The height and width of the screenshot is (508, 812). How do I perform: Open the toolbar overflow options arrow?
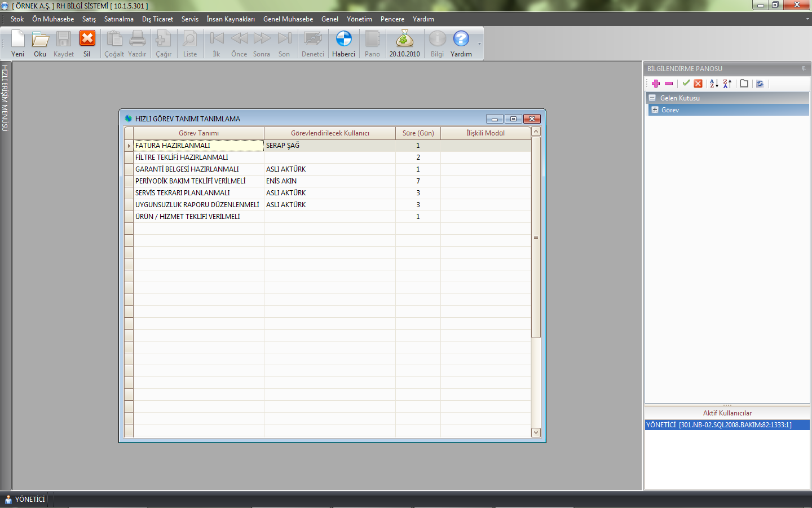coord(479,44)
